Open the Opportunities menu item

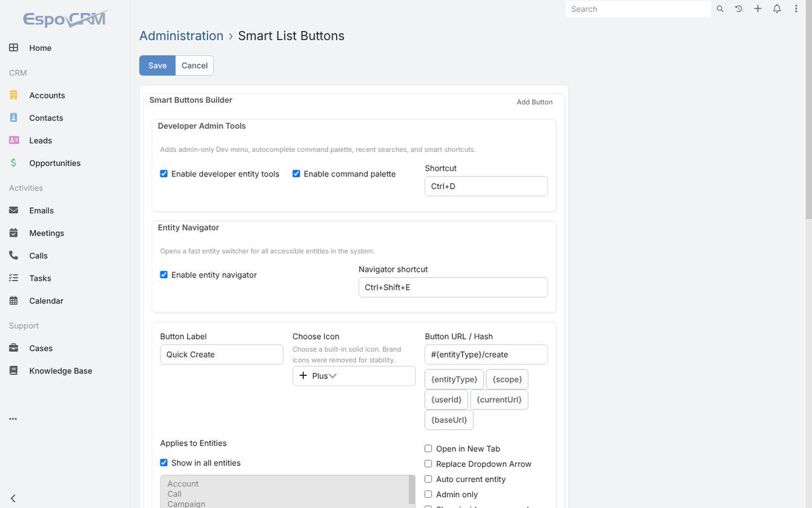[55, 163]
